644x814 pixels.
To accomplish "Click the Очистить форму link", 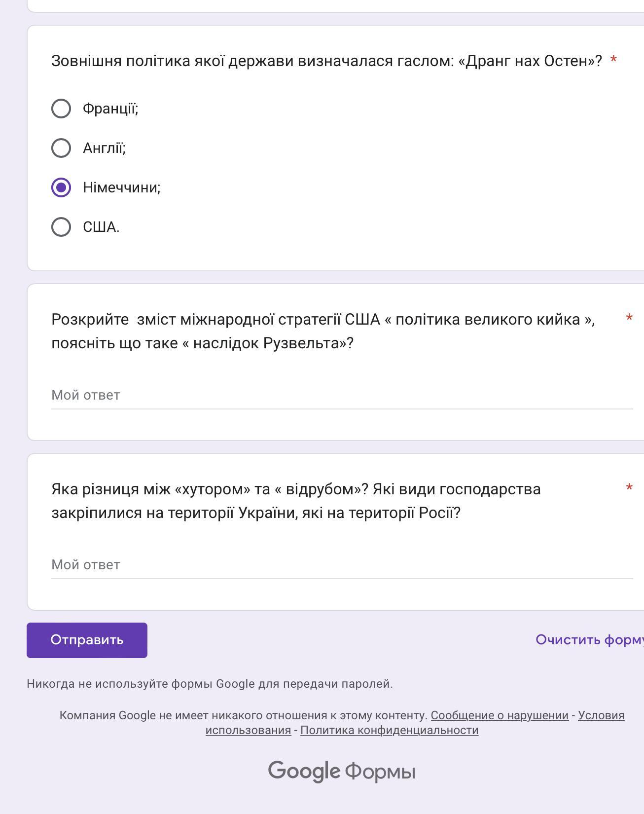I will pyautogui.click(x=589, y=640).
